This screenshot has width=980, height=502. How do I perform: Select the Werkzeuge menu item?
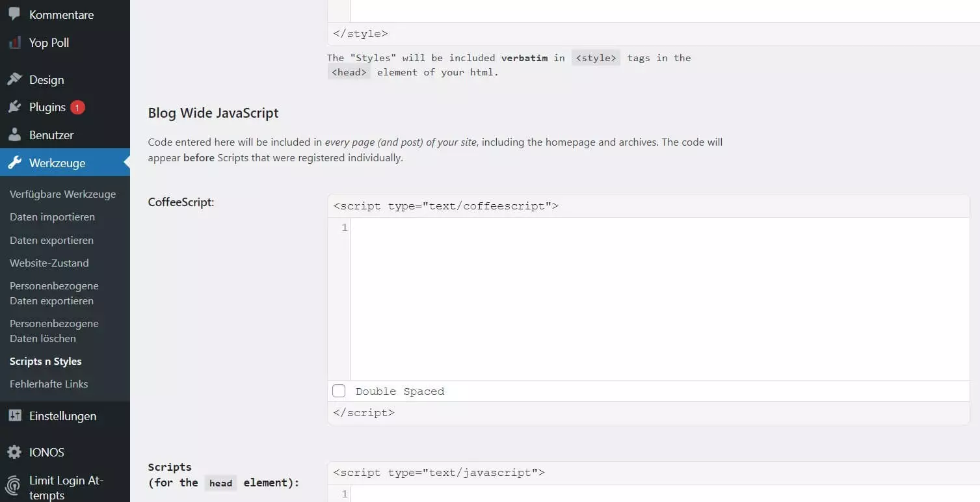click(x=65, y=163)
